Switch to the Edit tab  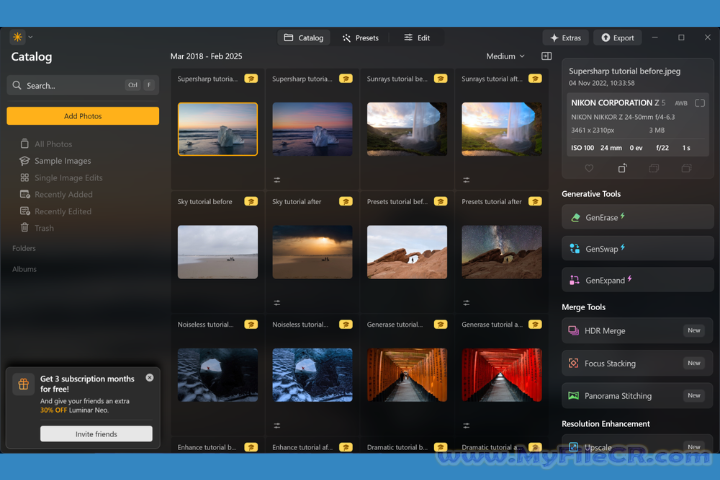pos(417,38)
